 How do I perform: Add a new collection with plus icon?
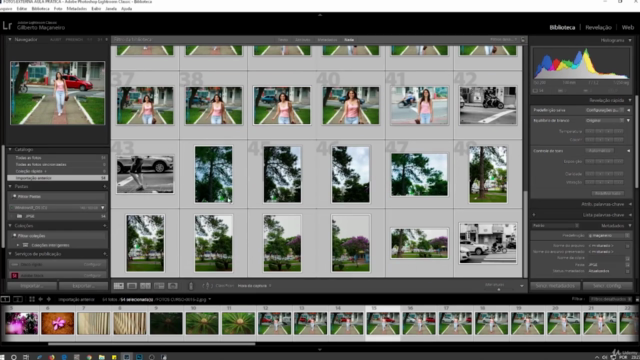click(105, 226)
